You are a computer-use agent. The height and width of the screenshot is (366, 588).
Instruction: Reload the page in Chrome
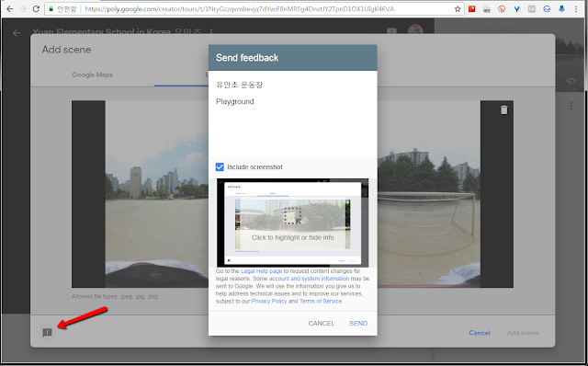[x=36, y=9]
